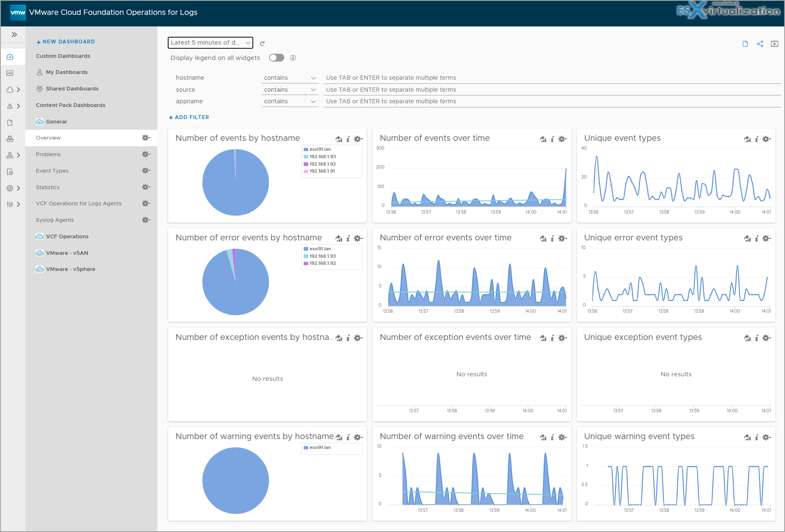
Task: Open the Dashboards rail icon
Action: coord(10,57)
